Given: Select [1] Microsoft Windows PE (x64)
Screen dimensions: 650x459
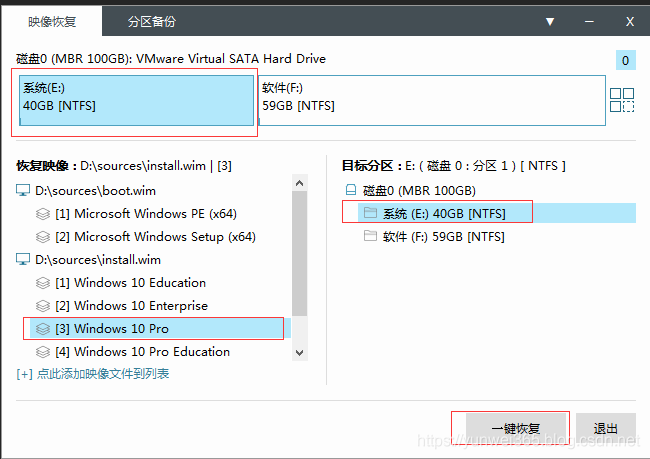Looking at the screenshot, I should (x=146, y=214).
